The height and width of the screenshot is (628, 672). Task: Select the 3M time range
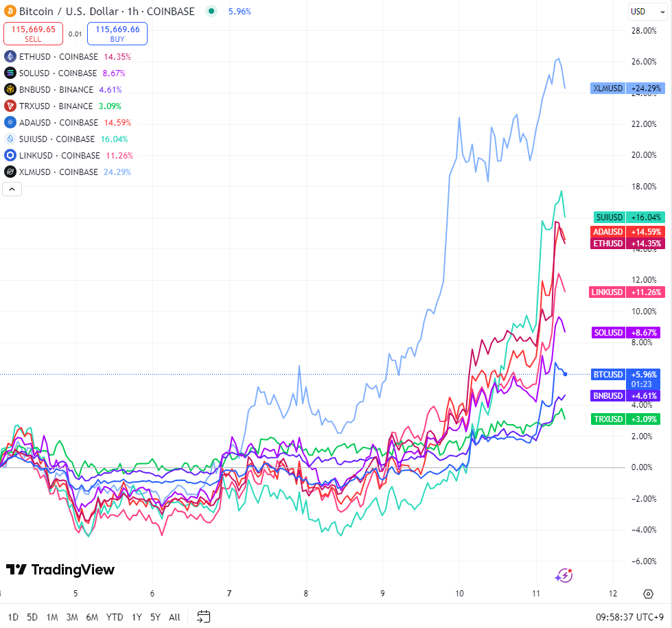coord(72,617)
